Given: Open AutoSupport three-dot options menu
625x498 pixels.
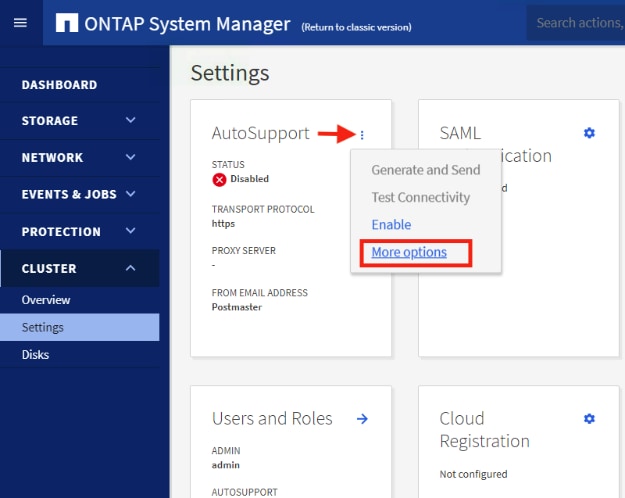Looking at the screenshot, I should tap(362, 135).
